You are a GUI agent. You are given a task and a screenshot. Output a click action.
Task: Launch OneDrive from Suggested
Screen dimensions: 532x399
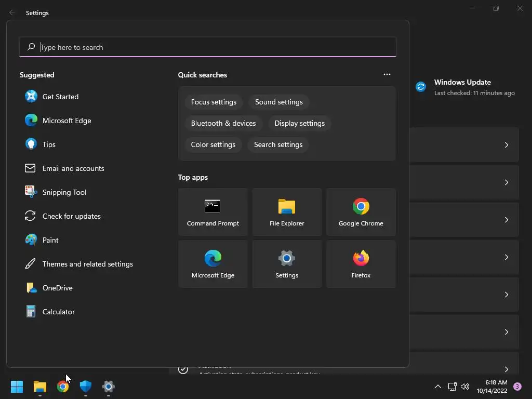pos(57,288)
